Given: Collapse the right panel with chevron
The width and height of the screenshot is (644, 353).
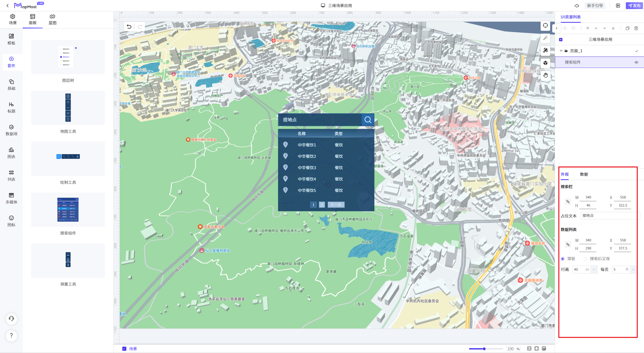Looking at the screenshot, I should click(x=557, y=28).
